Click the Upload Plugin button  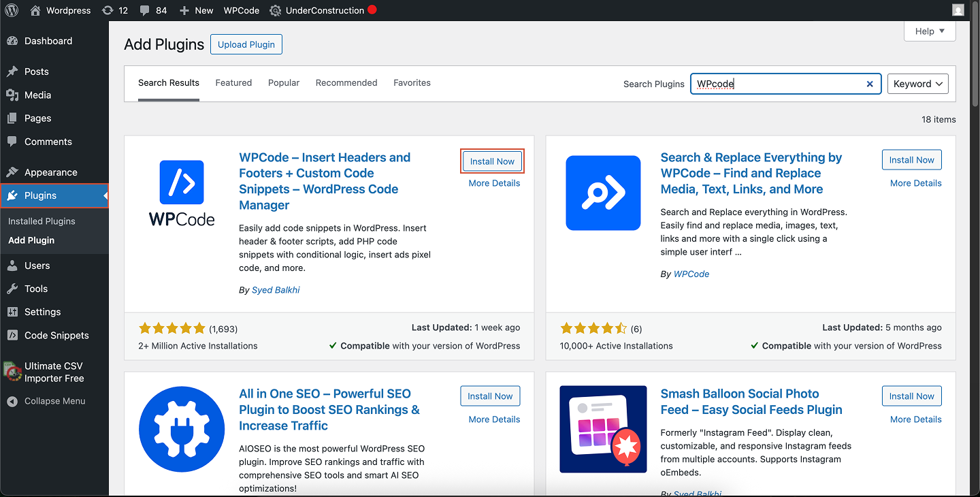coord(246,44)
